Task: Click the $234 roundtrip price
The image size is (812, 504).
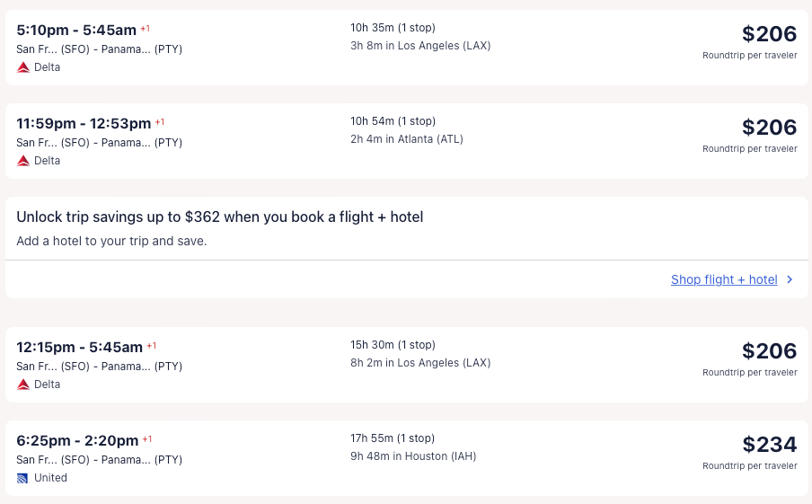Action: pos(769,444)
